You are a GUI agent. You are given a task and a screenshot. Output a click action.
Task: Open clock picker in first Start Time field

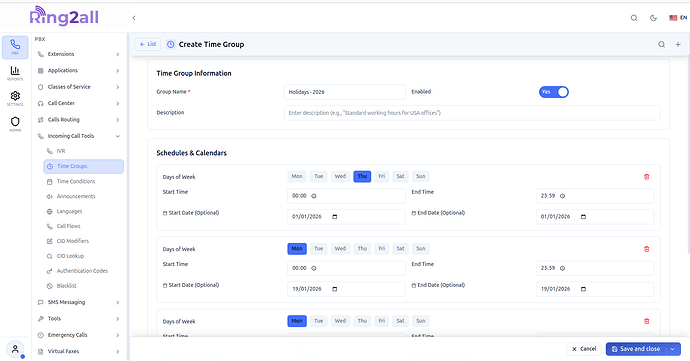[314, 196]
